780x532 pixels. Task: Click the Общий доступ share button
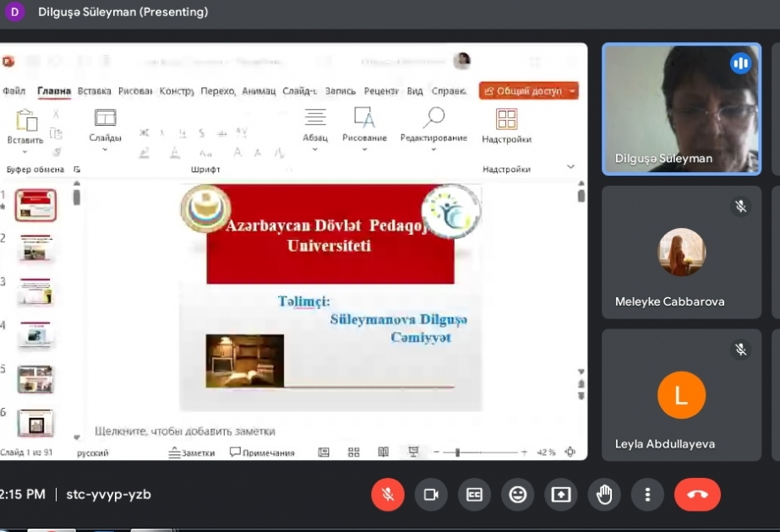tap(523, 91)
